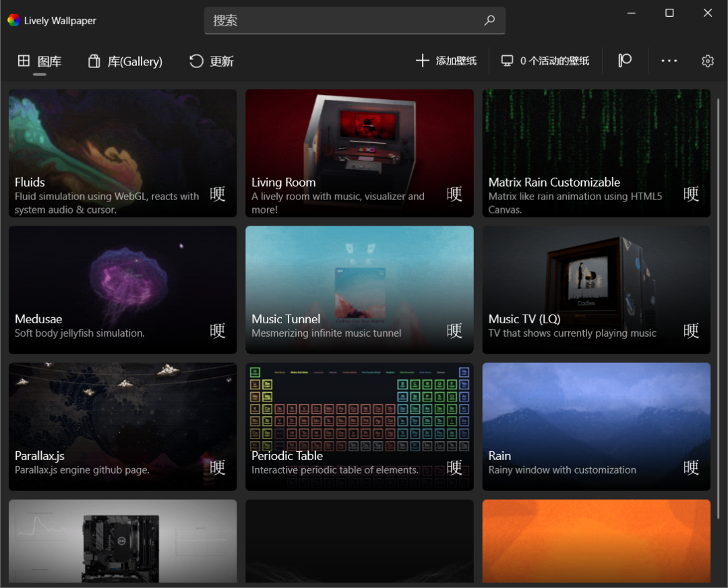Click the dark wallpaper thumbnail in bottom row
The width and height of the screenshot is (728, 588).
click(x=359, y=541)
